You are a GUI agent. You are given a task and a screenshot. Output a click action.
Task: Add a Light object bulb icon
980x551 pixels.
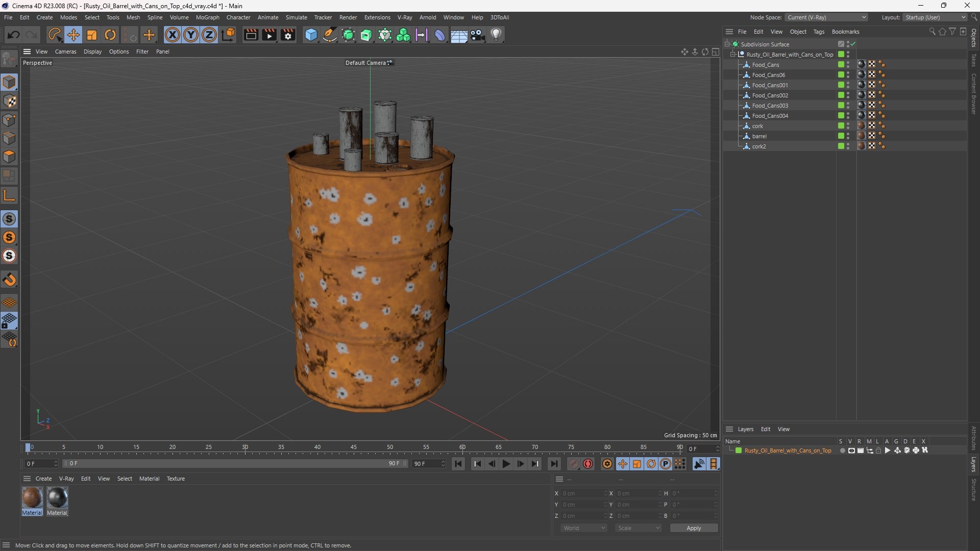tap(496, 35)
